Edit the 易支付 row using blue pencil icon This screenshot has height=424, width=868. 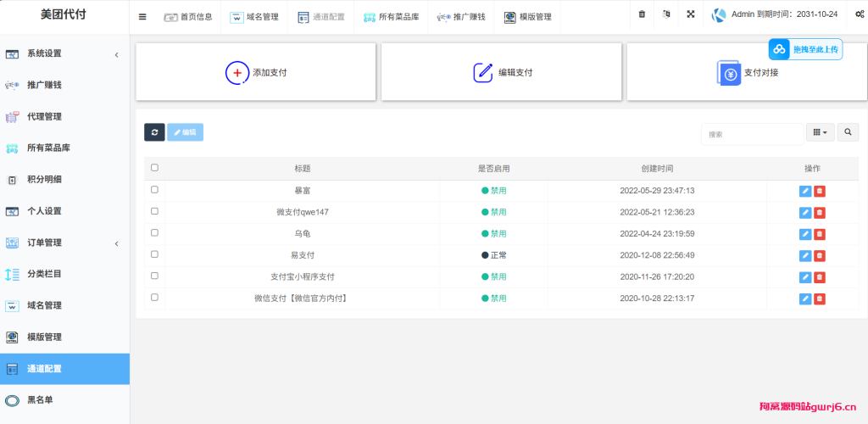click(805, 255)
